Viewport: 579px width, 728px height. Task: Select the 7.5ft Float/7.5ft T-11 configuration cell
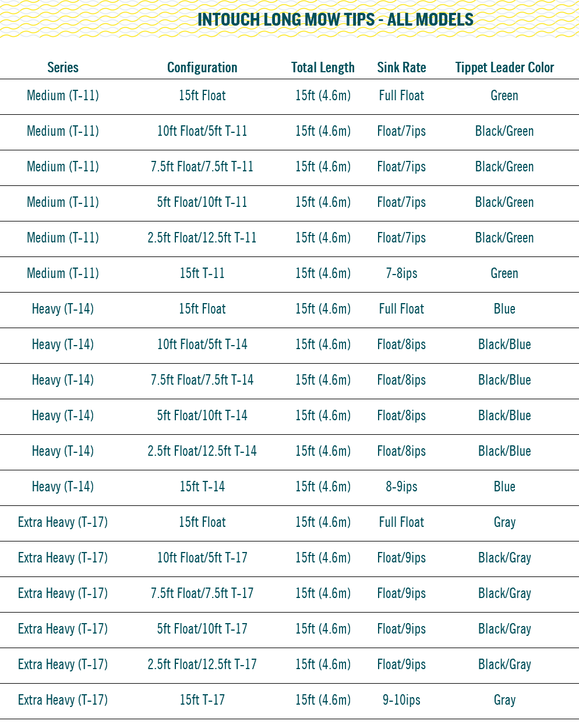pos(202,167)
